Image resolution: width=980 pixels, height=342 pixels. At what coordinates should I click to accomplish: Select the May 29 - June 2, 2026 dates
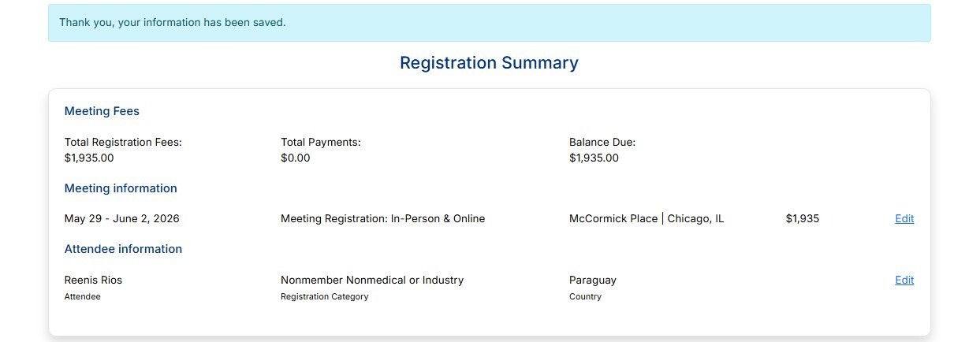point(122,219)
